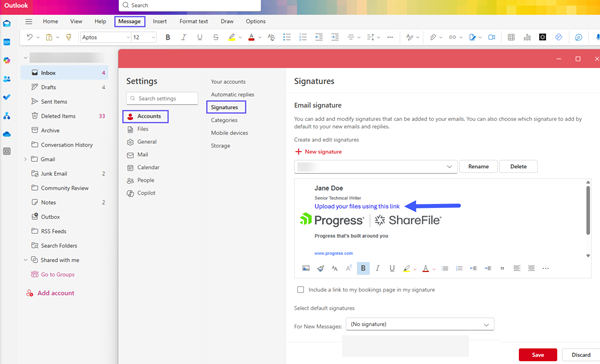The height and width of the screenshot is (364, 600).
Task: Toggle the hamburger navigation pane button
Action: tap(29, 21)
